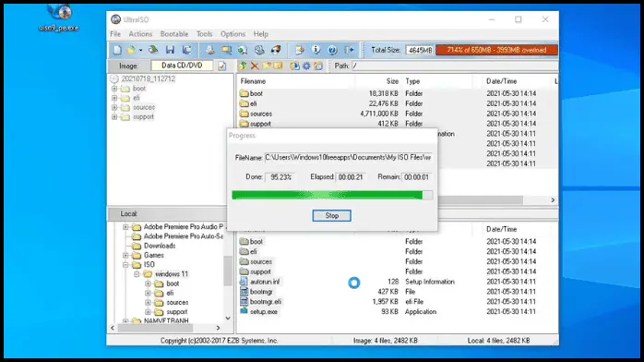This screenshot has width=644, height=362.
Task: Open the Actions menu
Action: click(140, 34)
